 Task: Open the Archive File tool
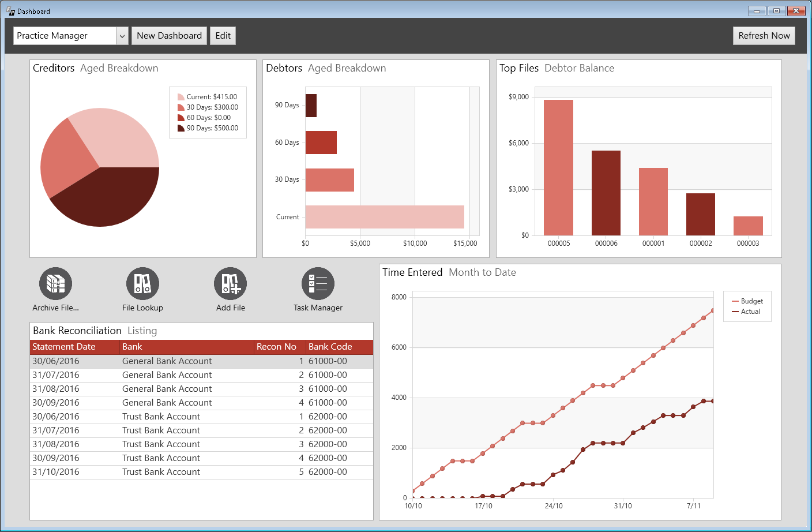coord(55,283)
